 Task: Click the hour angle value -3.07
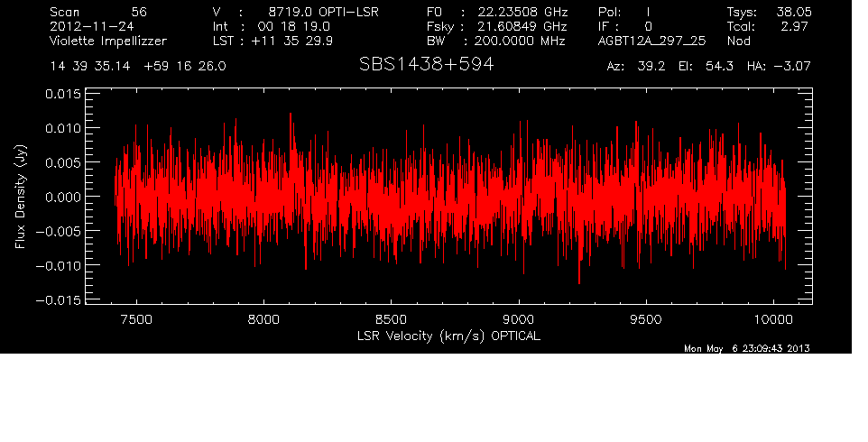coord(791,67)
